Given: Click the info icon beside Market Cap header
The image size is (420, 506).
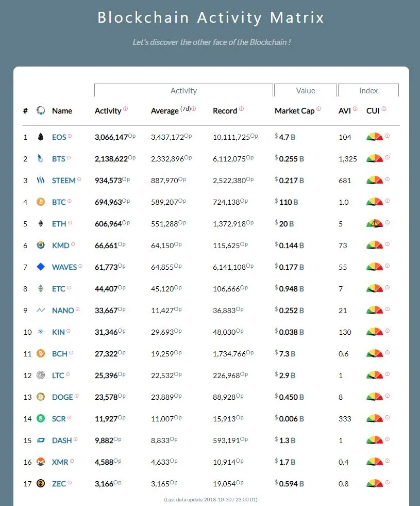Looking at the screenshot, I should 318,109.
